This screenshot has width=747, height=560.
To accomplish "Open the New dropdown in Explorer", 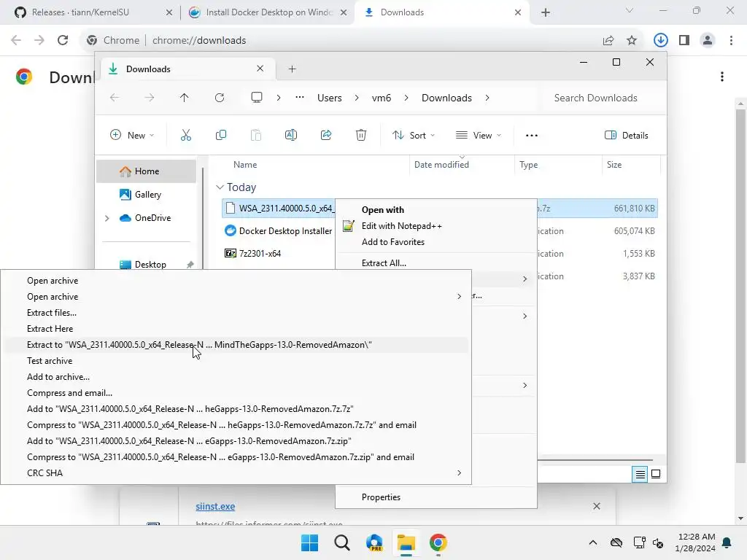I will [x=132, y=135].
